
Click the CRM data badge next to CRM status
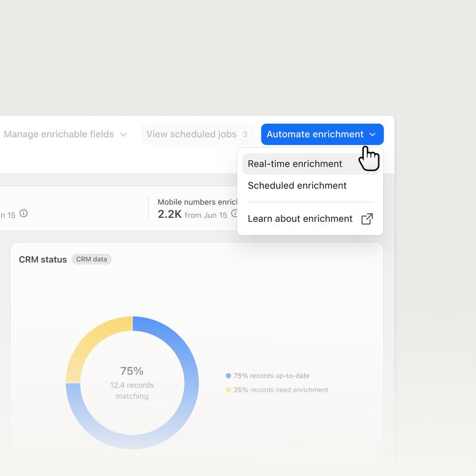(91, 259)
